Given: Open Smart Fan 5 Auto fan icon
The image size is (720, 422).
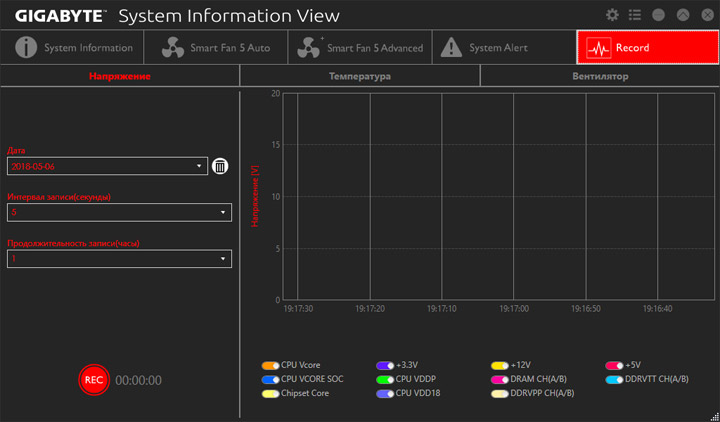Looking at the screenshot, I should coord(173,48).
